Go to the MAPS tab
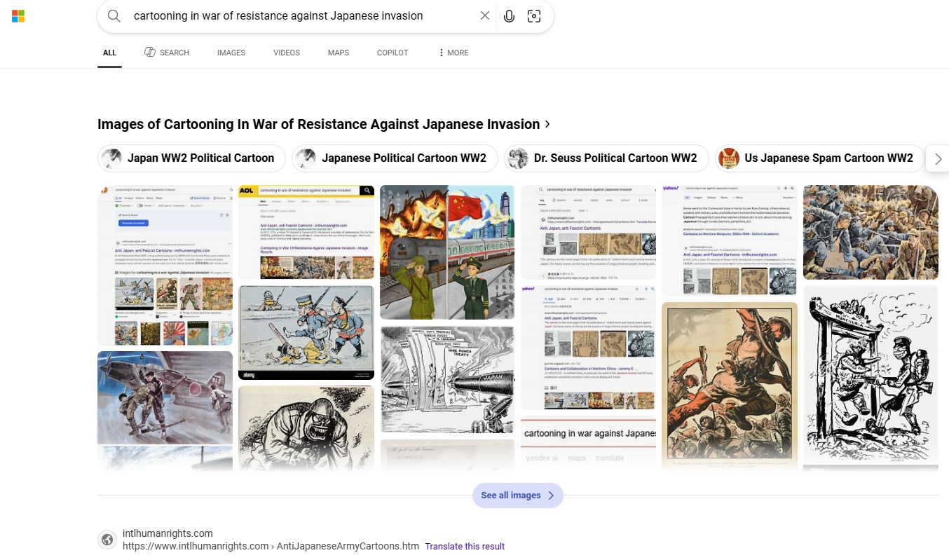 pos(339,53)
